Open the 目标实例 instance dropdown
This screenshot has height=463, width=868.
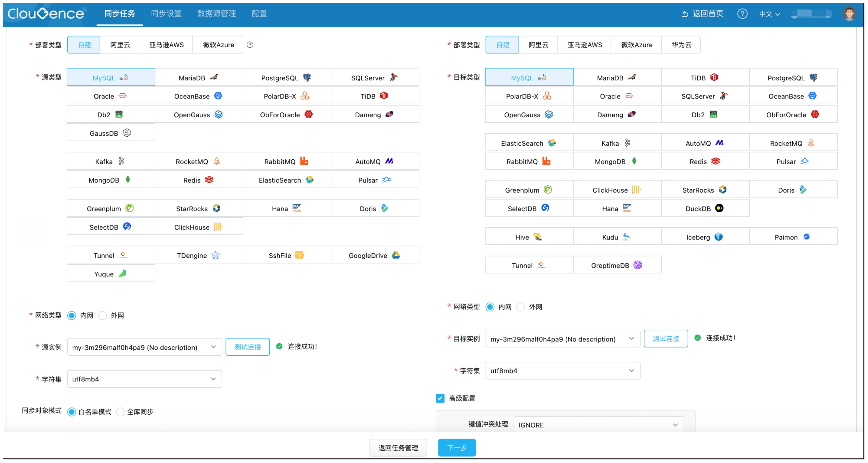563,339
